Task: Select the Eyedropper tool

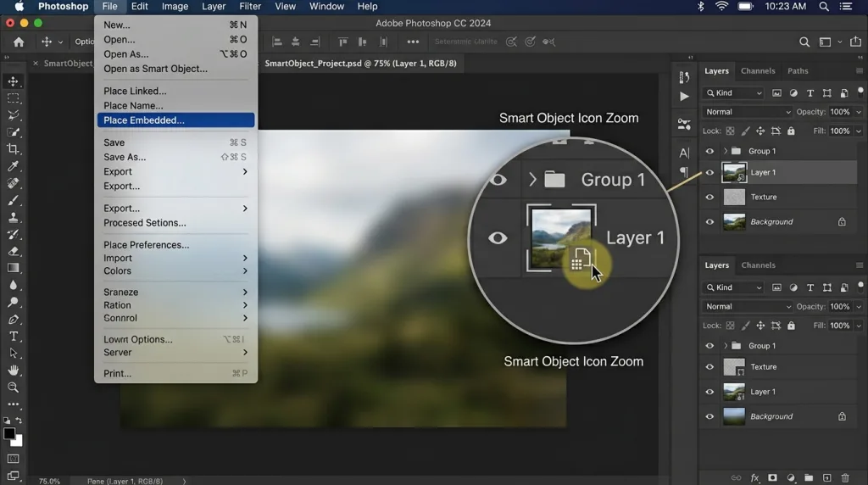Action: tap(14, 166)
